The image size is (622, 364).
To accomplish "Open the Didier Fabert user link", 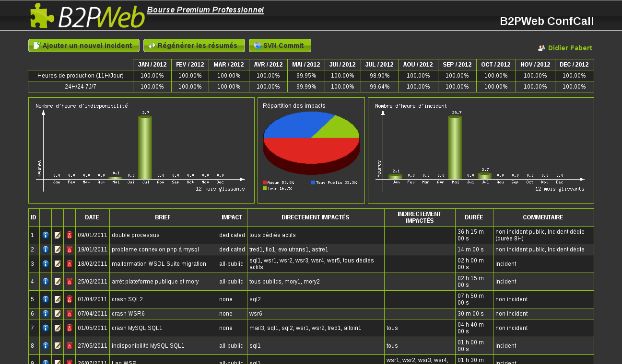I will [570, 48].
